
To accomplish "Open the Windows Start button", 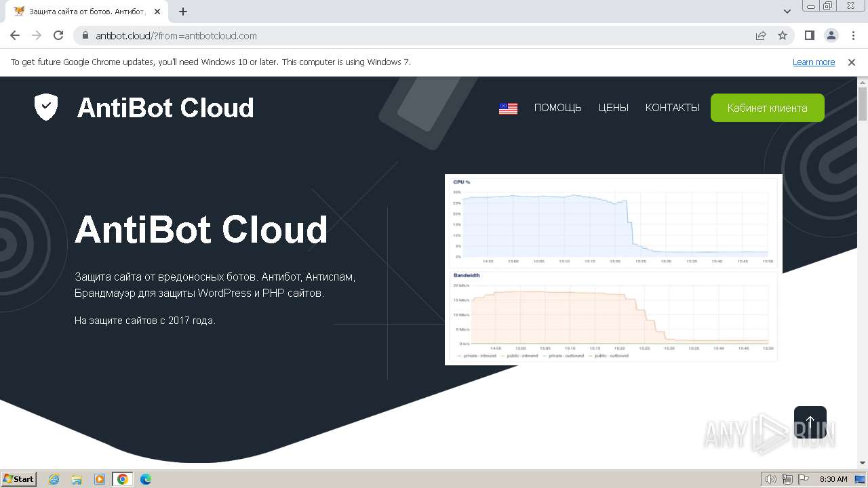I will click(x=19, y=479).
